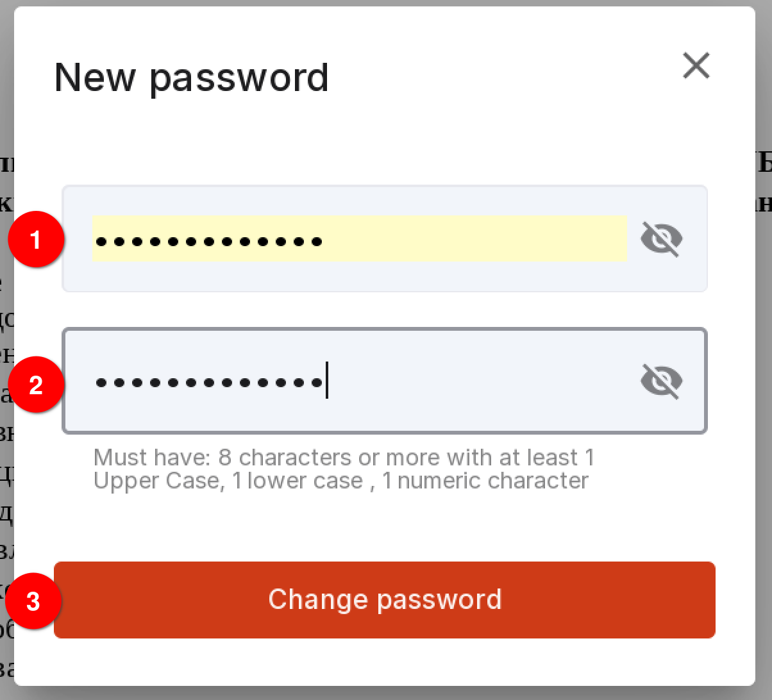Place the cursor in the masked confirmation dots
772x700 pixels.
point(208,383)
